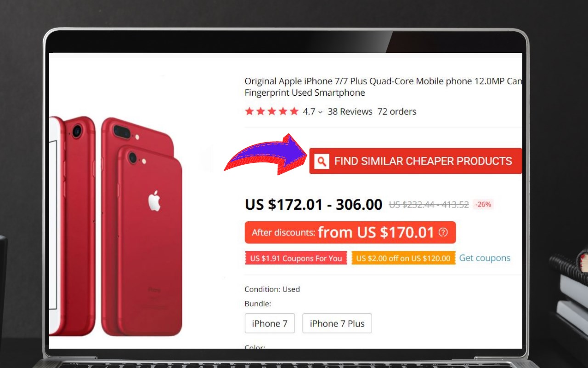Click the 72 orders text
Screen dimensions: 588x368
(x=397, y=111)
